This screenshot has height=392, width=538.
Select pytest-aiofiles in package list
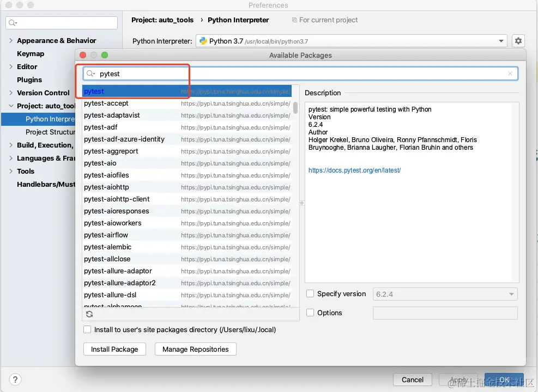pos(187,175)
